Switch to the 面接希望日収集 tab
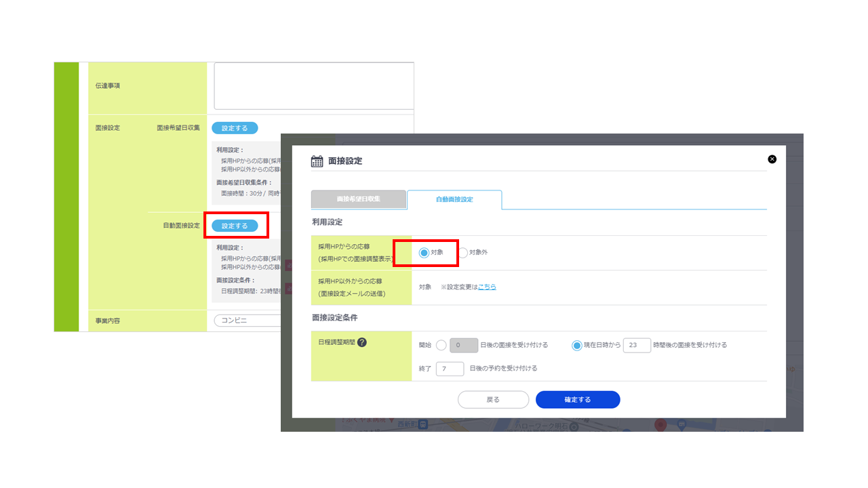This screenshot has width=868, height=488. pos(358,199)
